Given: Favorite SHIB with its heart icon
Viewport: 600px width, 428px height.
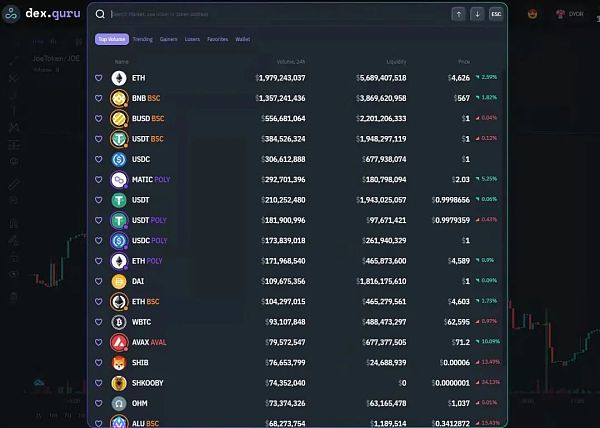Looking at the screenshot, I should pyautogui.click(x=99, y=363).
